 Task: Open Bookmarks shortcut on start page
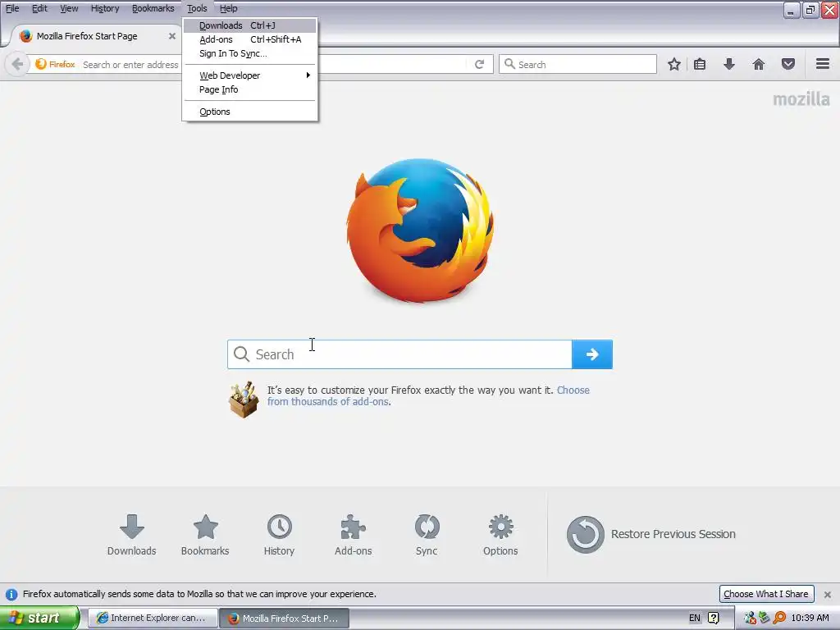point(205,535)
